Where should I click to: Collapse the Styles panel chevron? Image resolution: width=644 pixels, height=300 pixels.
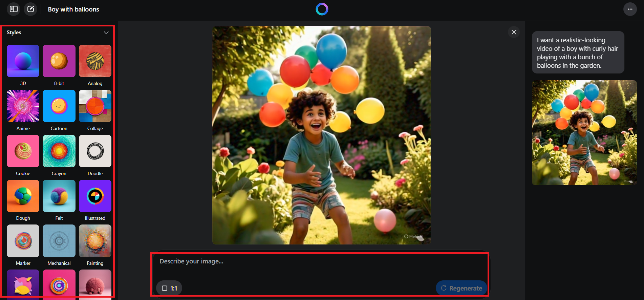tap(106, 33)
